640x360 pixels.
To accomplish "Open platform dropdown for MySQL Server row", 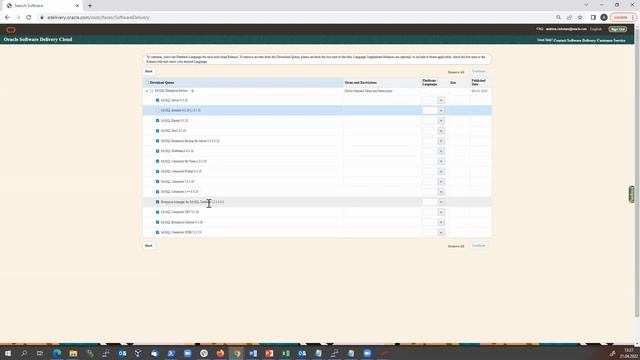I will 441,100.
